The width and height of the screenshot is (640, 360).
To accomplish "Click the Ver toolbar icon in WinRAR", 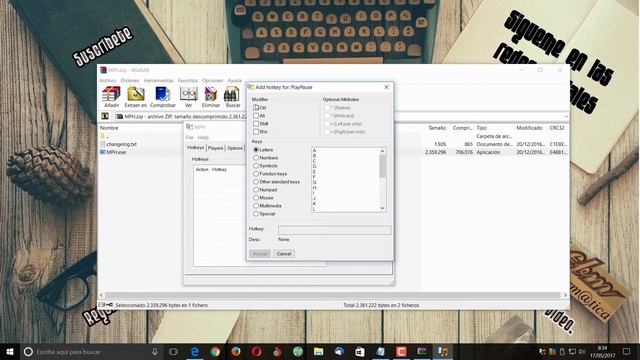I will pyautogui.click(x=188, y=97).
